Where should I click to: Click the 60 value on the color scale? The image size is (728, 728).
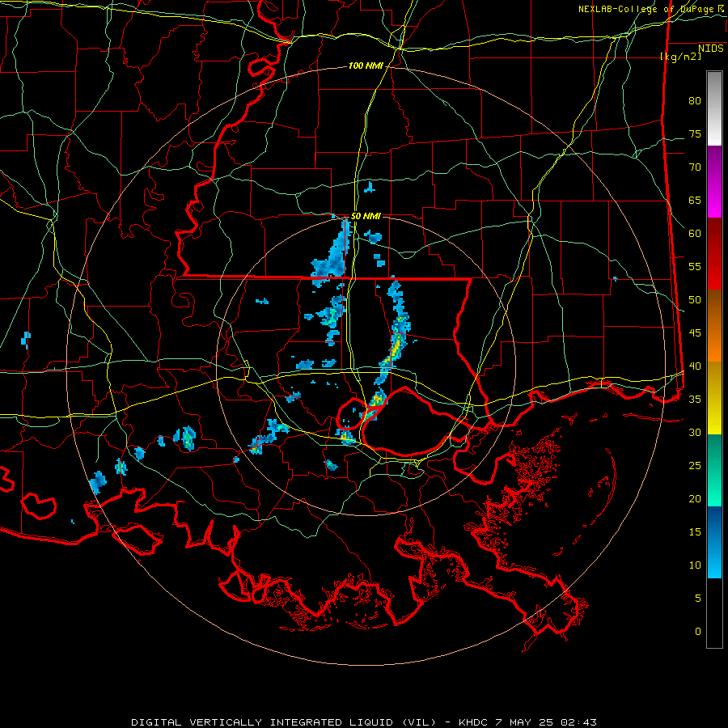pos(695,234)
